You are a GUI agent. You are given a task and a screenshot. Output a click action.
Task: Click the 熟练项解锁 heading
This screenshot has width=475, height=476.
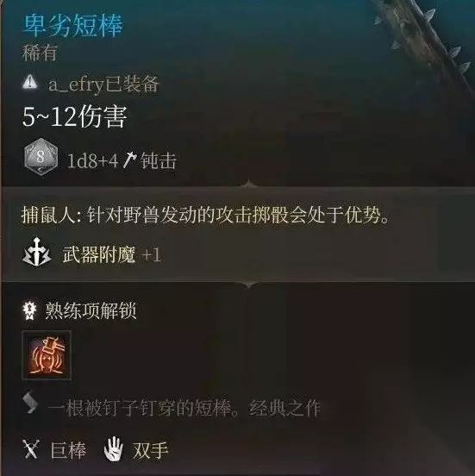(x=91, y=310)
